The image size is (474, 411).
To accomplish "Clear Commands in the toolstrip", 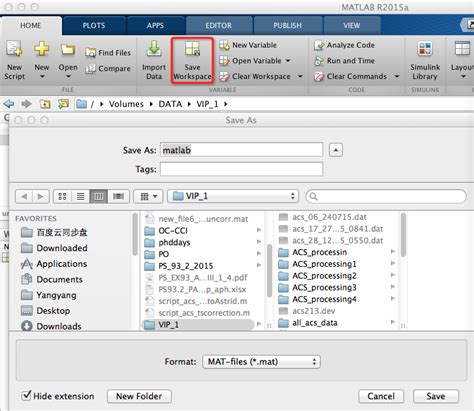I will (350, 76).
